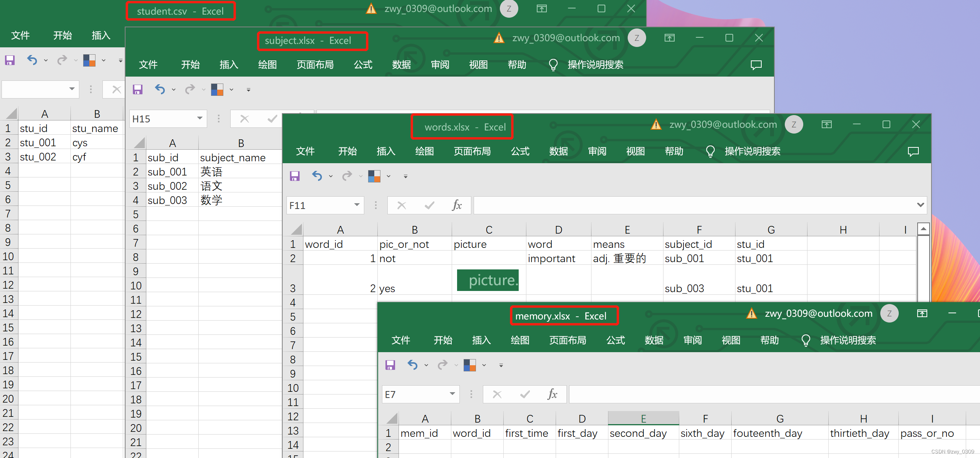Open customize quick access toolbar in subject.xlsx
This screenshot has width=980, height=458.
point(248,90)
